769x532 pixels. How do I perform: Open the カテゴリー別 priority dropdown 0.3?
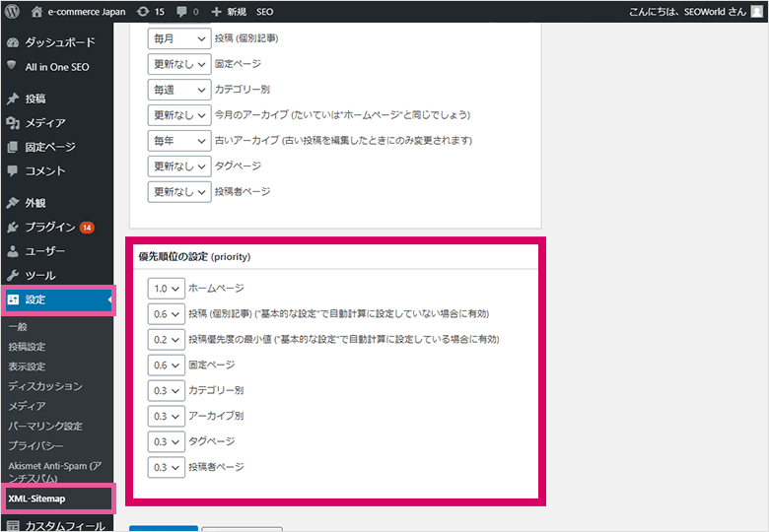click(x=167, y=390)
